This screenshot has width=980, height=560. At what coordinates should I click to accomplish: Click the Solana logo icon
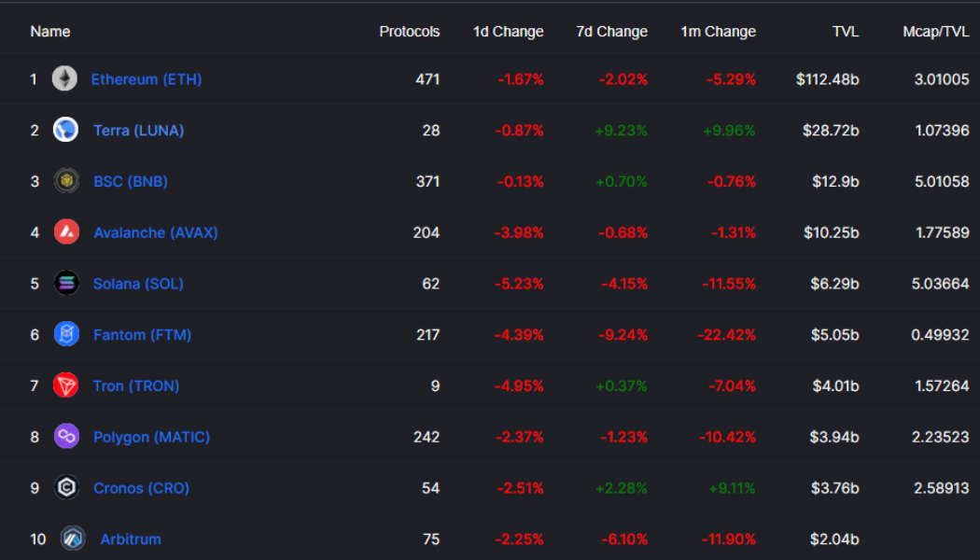tap(66, 284)
